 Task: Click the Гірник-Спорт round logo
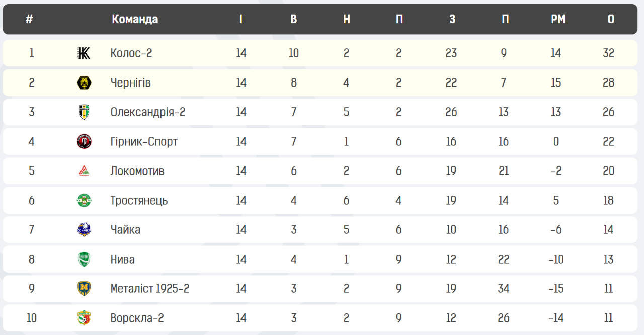click(x=84, y=141)
